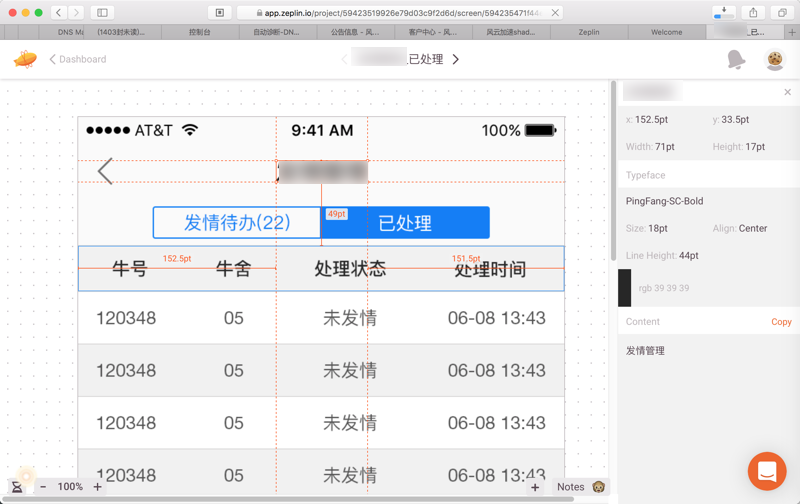Click the 100% zoom level
Viewport: 800px width, 504px height.
70,487
